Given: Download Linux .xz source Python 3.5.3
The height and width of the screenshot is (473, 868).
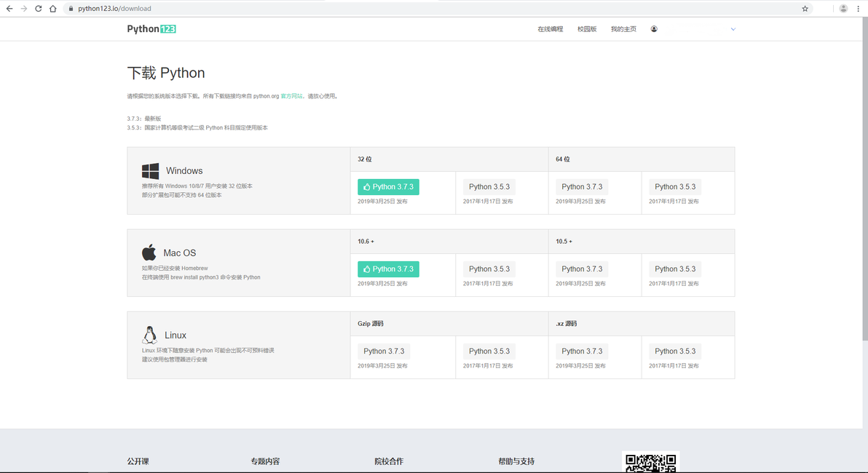Looking at the screenshot, I should pyautogui.click(x=675, y=351).
